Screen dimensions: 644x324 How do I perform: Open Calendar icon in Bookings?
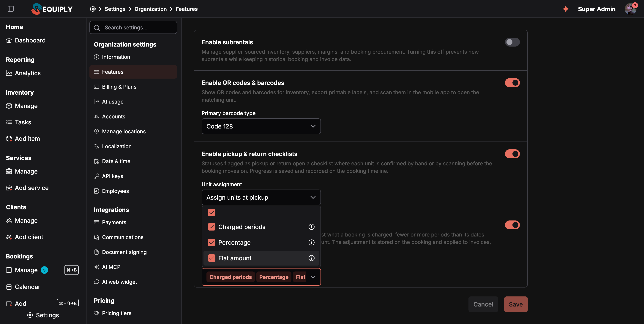click(x=9, y=287)
